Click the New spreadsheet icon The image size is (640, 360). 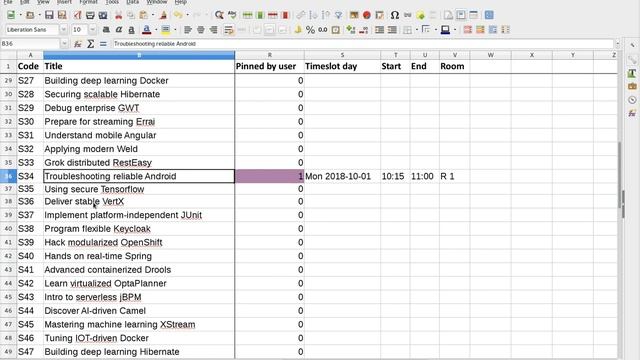pos(11,15)
